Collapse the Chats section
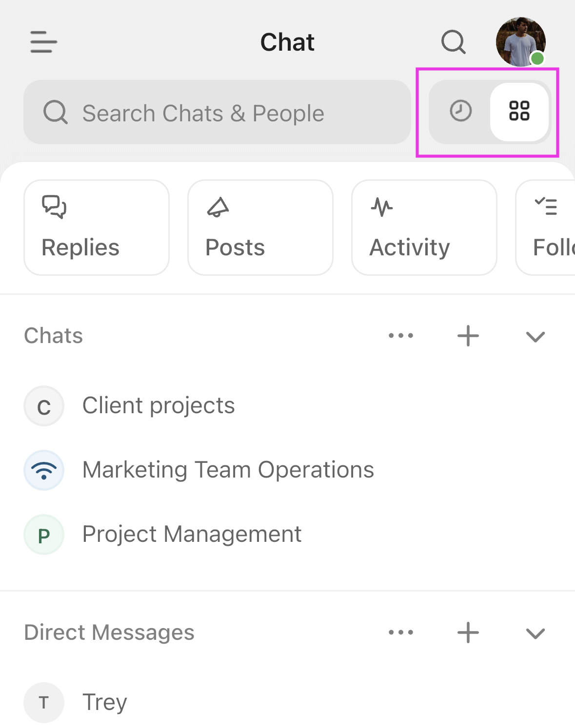 [x=535, y=337]
